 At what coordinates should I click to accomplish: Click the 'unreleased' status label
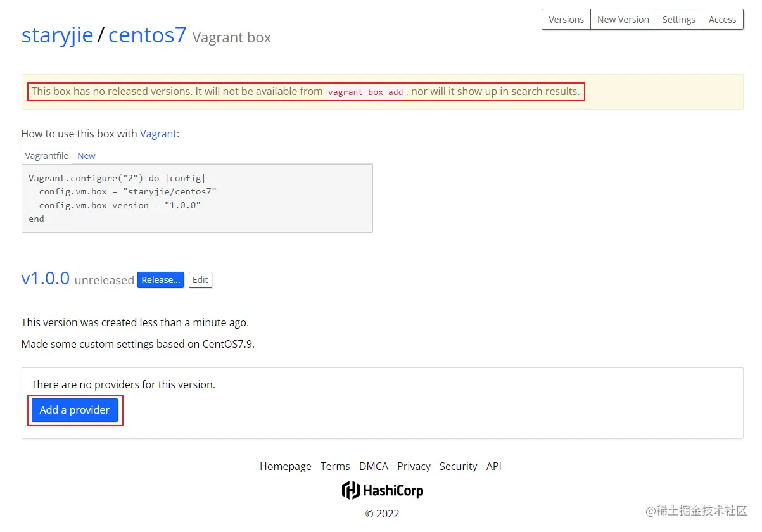105,280
